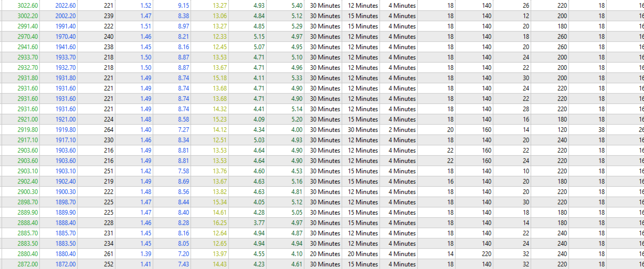
Task: Click the green value 5.16
Action: (297, 182)
